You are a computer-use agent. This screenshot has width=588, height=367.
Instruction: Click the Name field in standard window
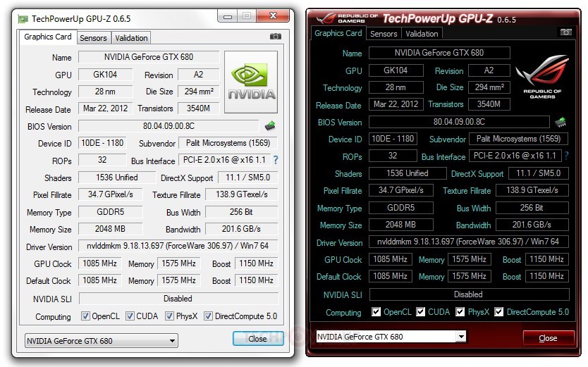(x=149, y=57)
